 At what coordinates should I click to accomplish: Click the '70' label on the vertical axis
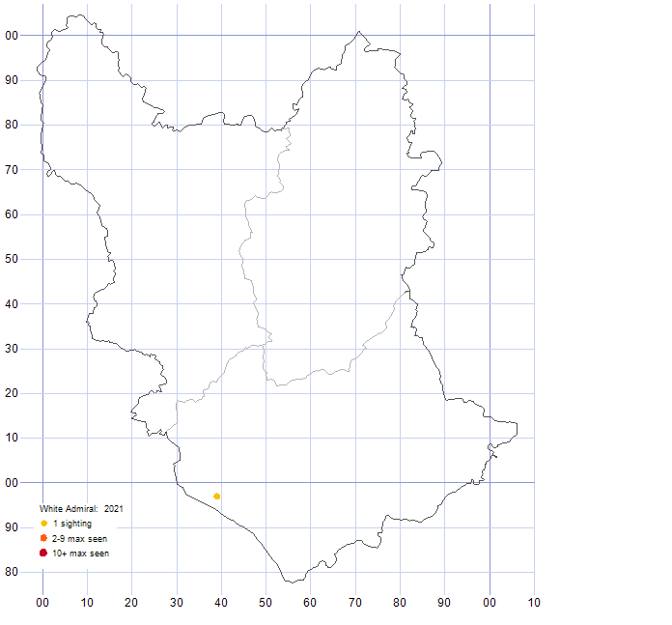pos(12,170)
